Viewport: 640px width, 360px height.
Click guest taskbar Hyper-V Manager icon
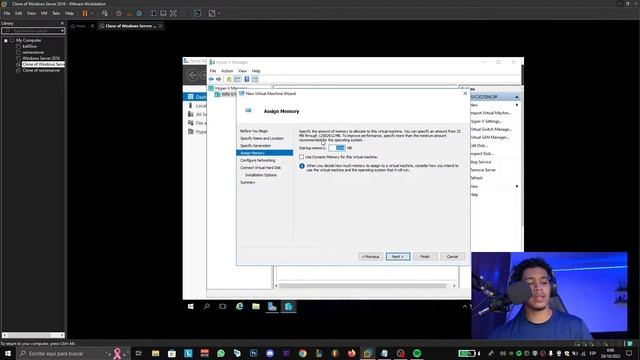tap(289, 307)
